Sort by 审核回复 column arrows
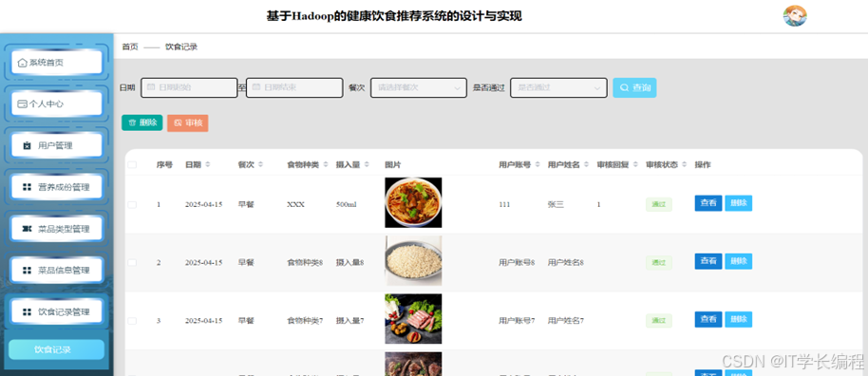This screenshot has width=868, height=376. [635, 164]
